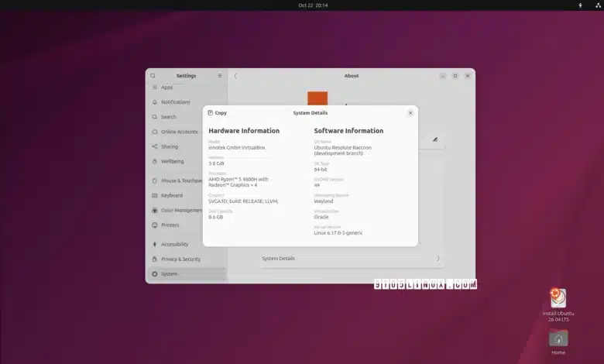Image resolution: width=604 pixels, height=364 pixels.
Task: Maximize the Settings window
Action: [x=455, y=76]
